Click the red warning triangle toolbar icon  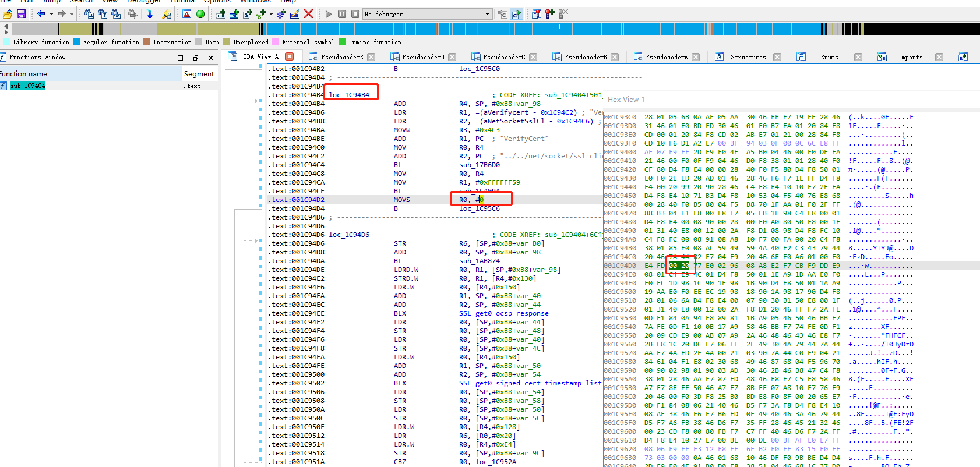187,14
